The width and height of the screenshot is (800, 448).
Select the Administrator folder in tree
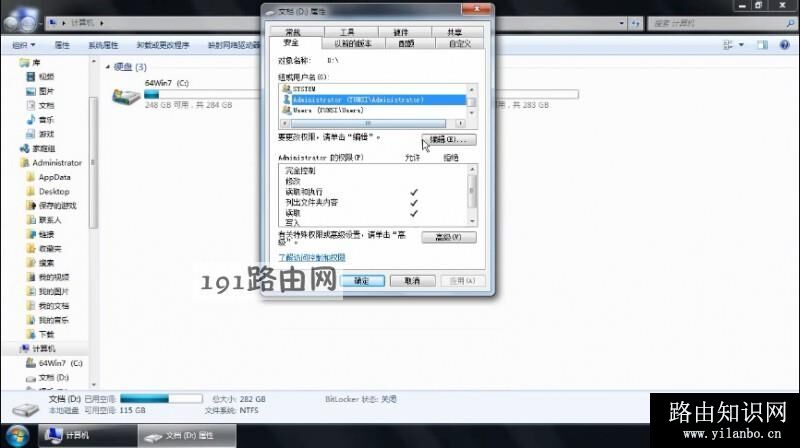pyautogui.click(x=57, y=163)
